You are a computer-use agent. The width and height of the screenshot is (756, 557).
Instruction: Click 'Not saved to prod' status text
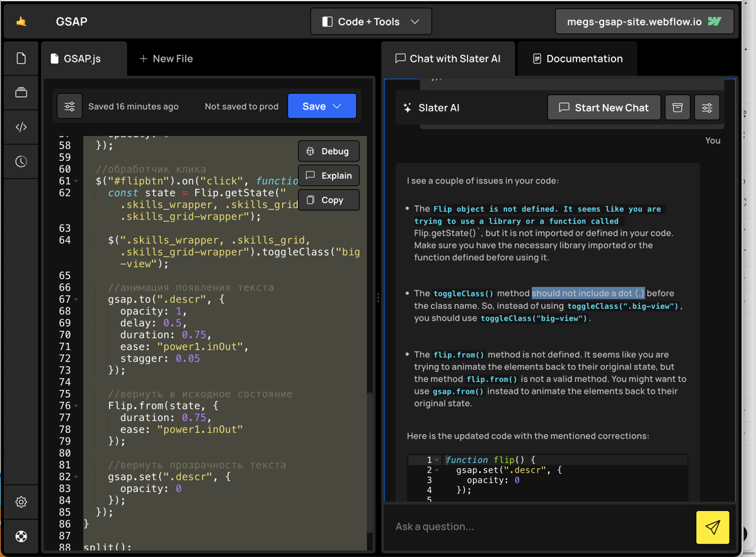[241, 106]
